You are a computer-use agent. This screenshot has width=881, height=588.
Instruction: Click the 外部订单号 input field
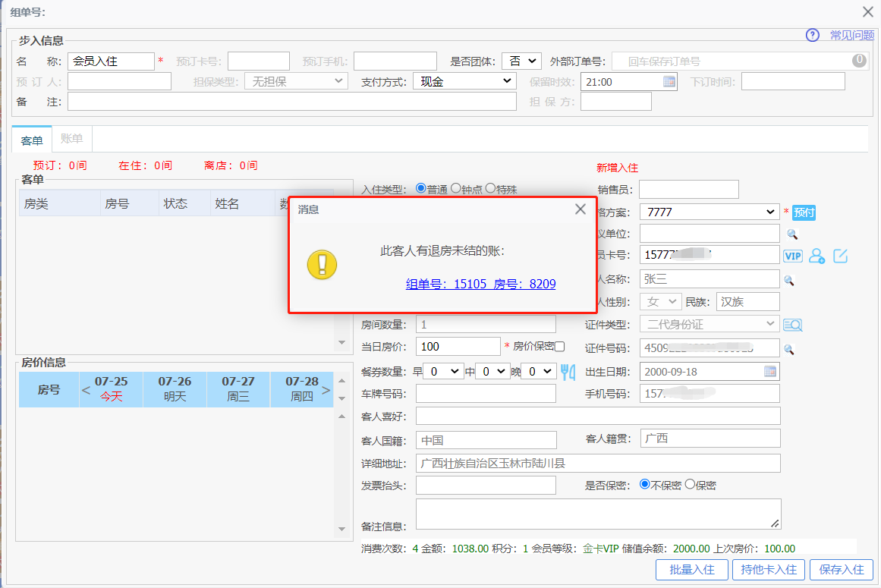(739, 61)
